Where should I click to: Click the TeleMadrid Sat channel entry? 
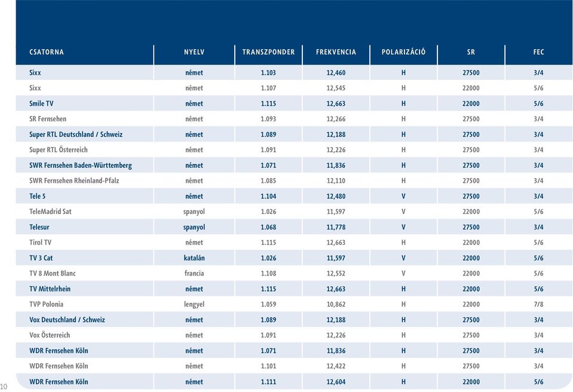tap(50, 212)
